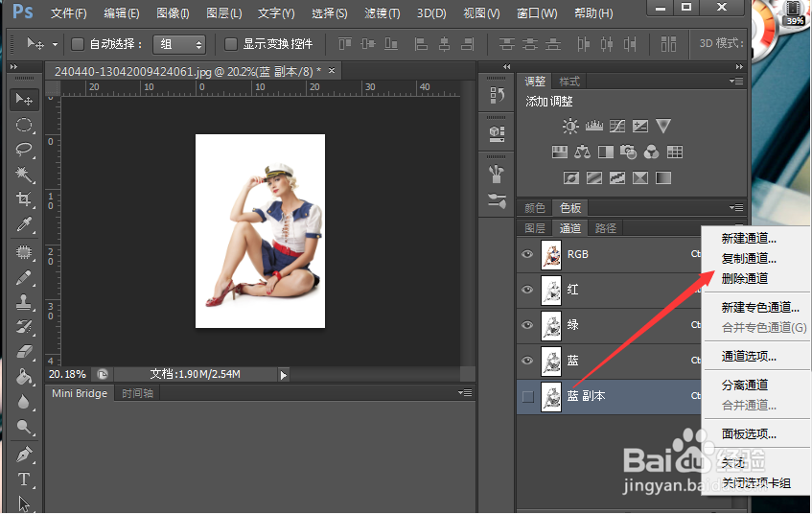Add a Black & White adjustment
Viewport: 812px width, 514px height.
(605, 152)
